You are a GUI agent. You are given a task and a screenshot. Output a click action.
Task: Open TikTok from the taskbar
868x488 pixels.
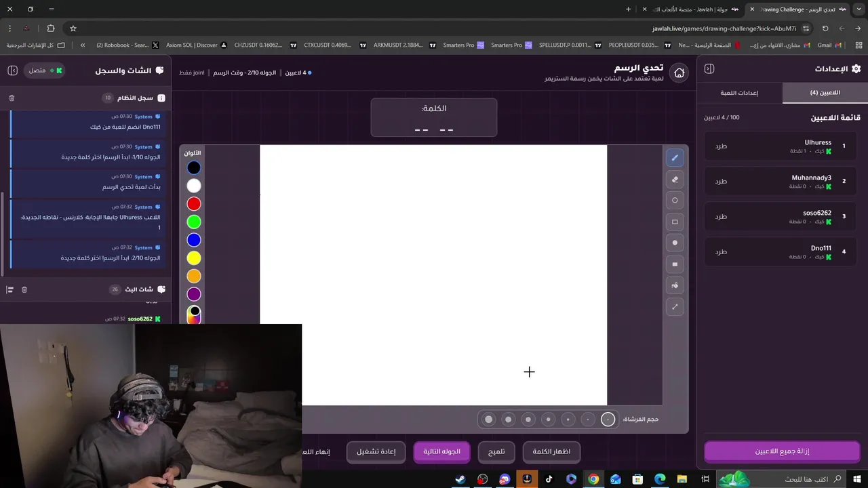549,479
